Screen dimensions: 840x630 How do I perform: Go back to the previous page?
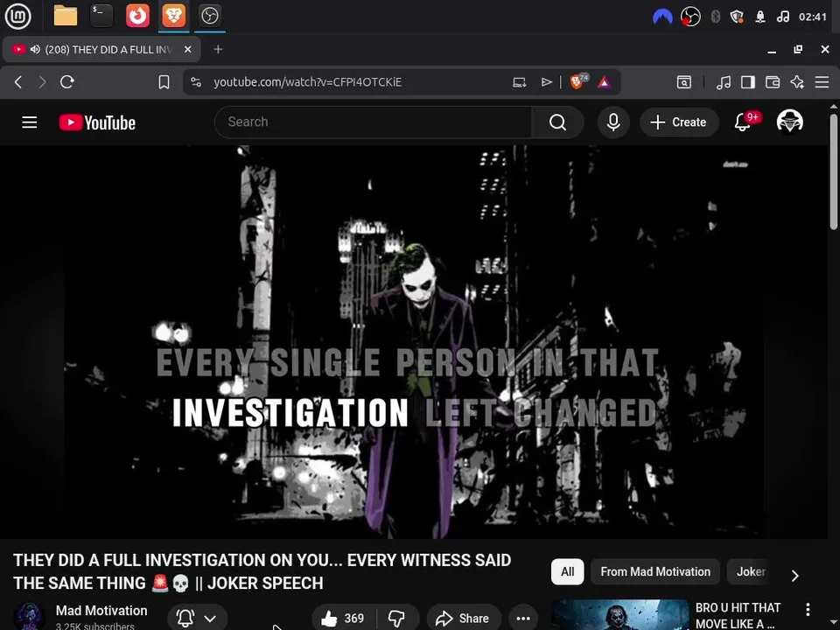18,82
